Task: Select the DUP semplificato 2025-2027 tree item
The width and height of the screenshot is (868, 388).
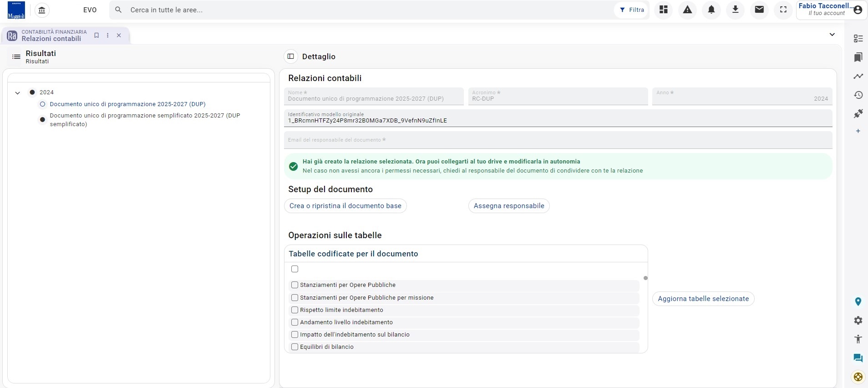Action: (x=145, y=120)
